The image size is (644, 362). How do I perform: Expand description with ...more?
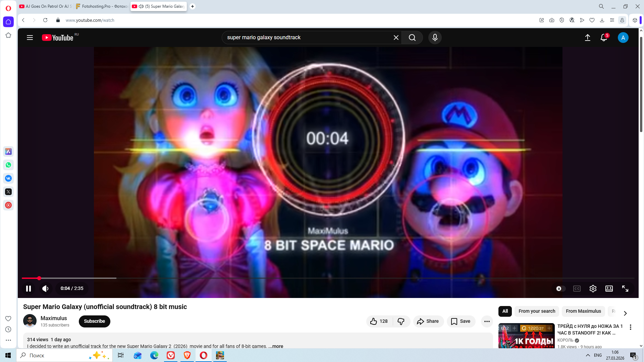[x=276, y=346]
